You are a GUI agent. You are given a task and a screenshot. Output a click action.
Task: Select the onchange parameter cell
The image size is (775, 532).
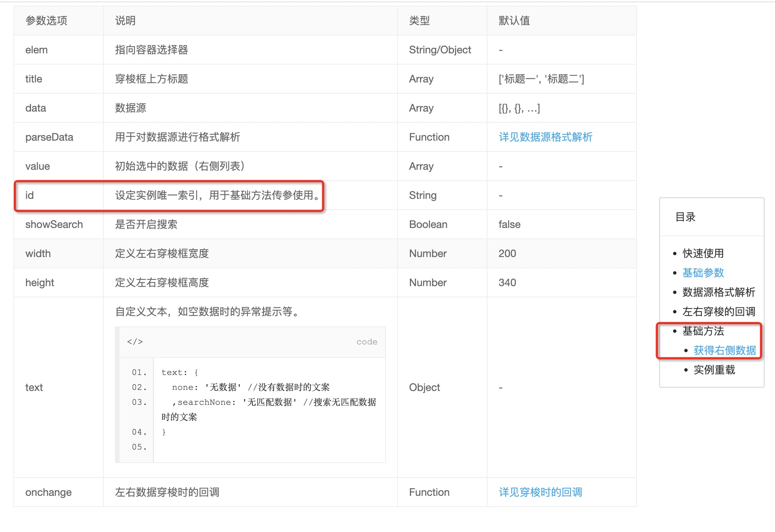tap(59, 492)
